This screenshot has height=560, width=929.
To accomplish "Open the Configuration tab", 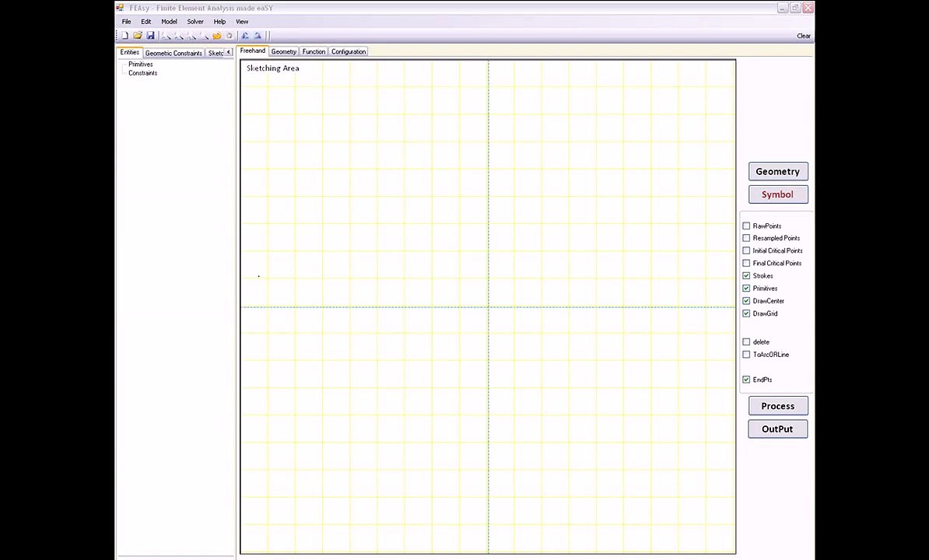I will click(349, 51).
